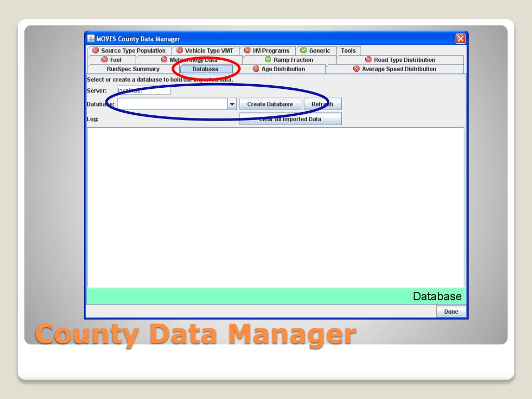
Task: Click red error icon on I/M Programs tab
Action: (x=247, y=50)
